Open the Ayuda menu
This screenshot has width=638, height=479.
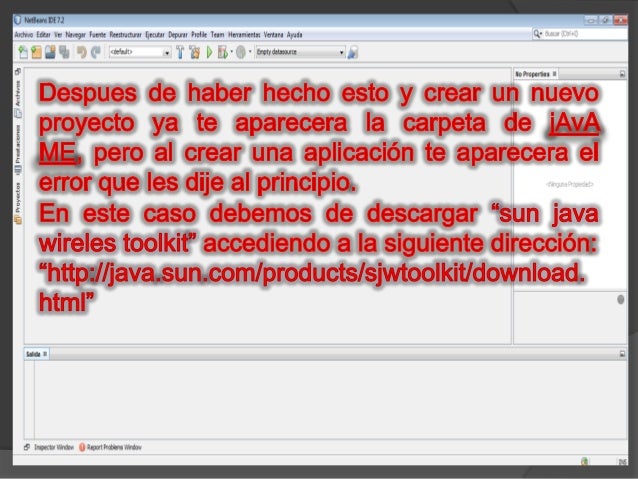tap(295, 35)
